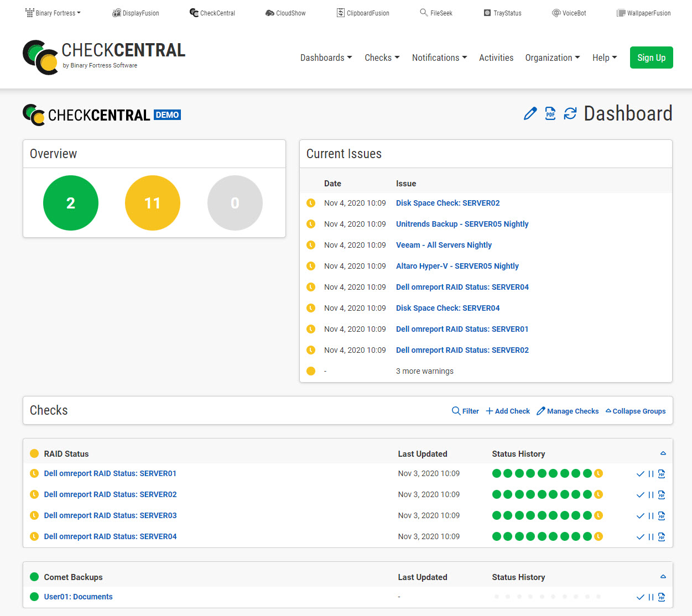The height and width of the screenshot is (616, 692).
Task: Click the CheckCentral logo in header
Action: click(x=104, y=57)
